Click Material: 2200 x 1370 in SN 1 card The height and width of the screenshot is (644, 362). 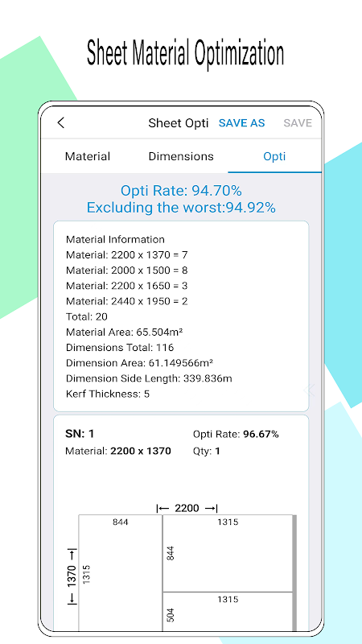pyautogui.click(x=118, y=451)
